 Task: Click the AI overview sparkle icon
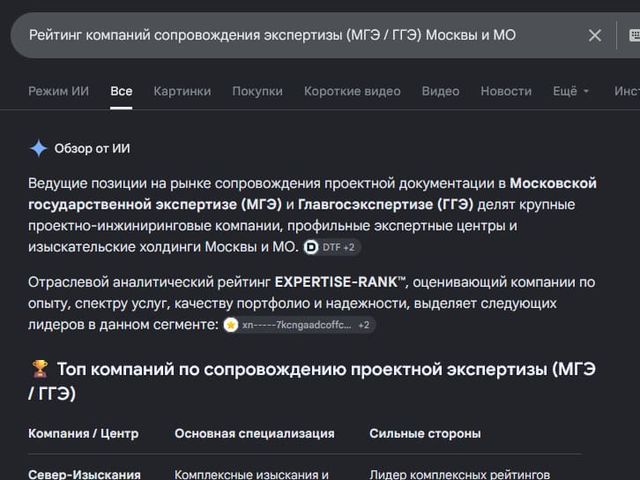(38, 149)
